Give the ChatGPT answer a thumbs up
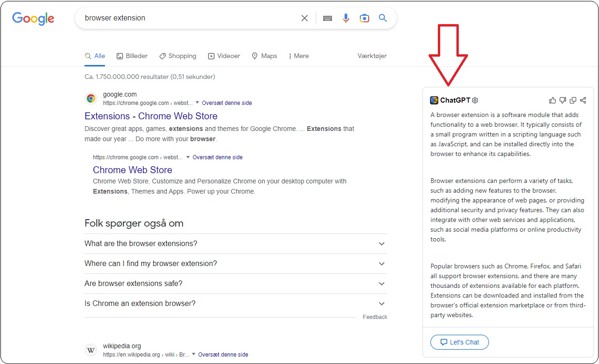The width and height of the screenshot is (599, 364). point(552,100)
